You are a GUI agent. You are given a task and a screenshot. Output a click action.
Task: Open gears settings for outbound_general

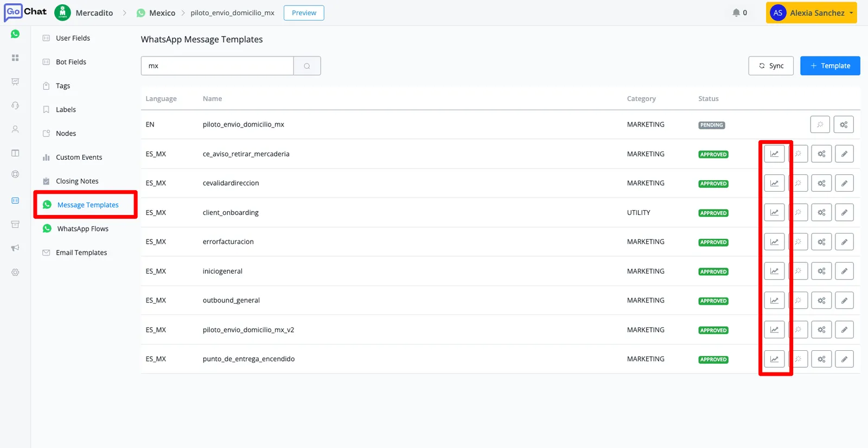pyautogui.click(x=821, y=300)
